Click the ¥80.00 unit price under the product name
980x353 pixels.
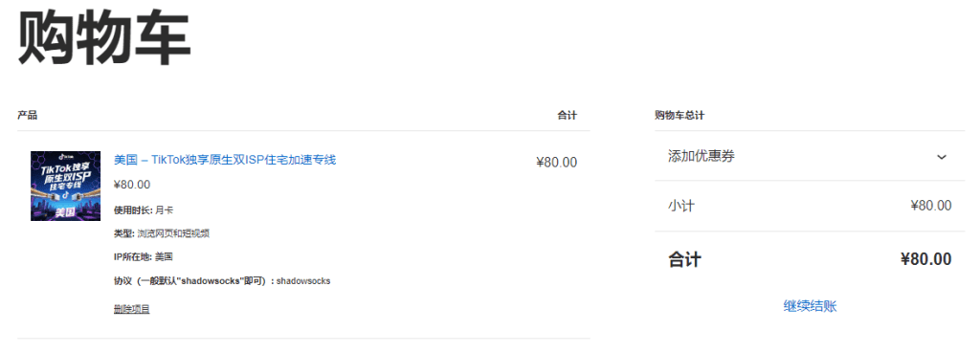tap(132, 185)
